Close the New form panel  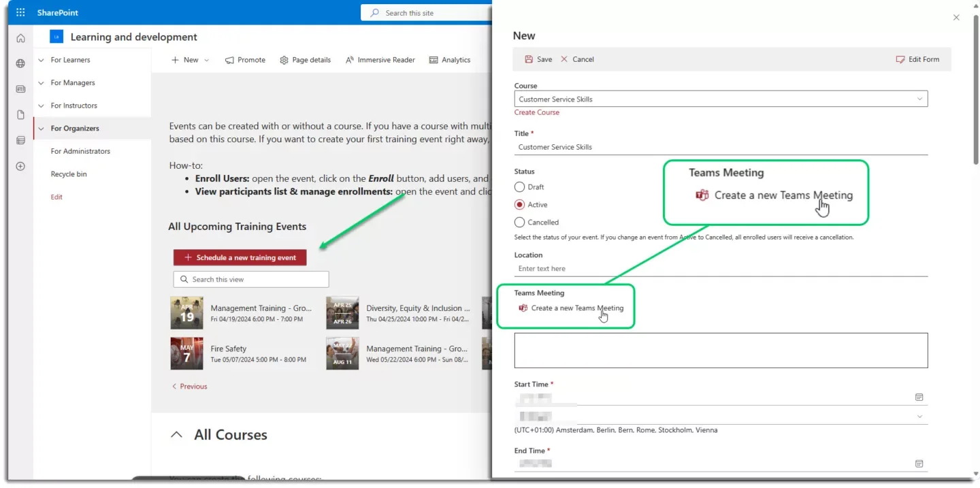[x=956, y=18]
